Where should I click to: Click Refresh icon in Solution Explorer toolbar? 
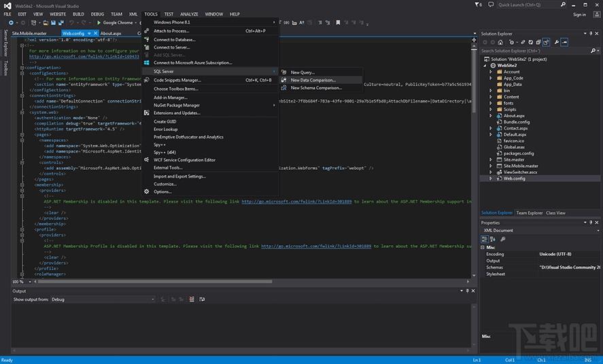tap(530, 42)
